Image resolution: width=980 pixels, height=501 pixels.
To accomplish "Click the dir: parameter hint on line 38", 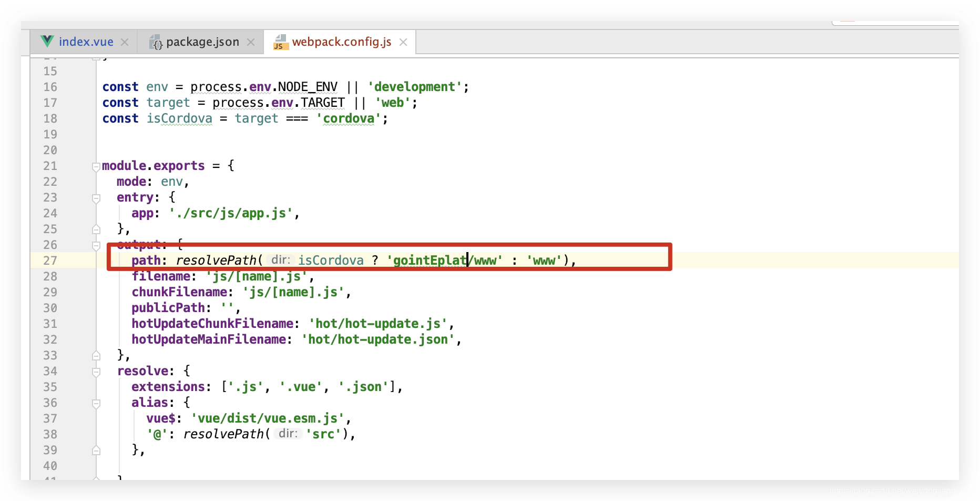I will point(288,434).
